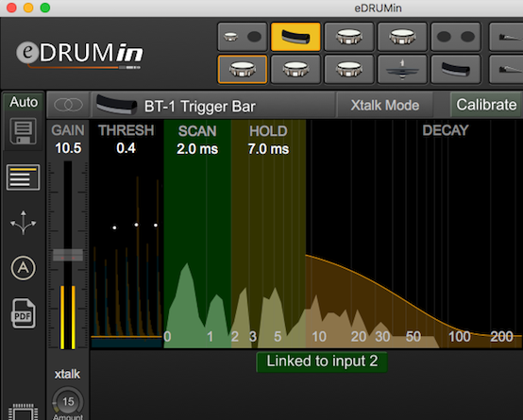Click the floppy disk save icon

[x=23, y=131]
